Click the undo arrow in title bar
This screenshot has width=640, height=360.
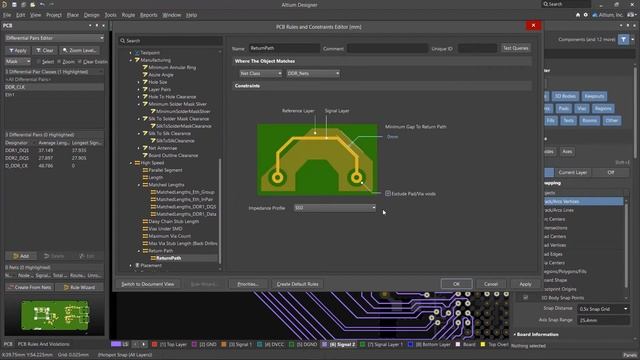click(x=42, y=4)
